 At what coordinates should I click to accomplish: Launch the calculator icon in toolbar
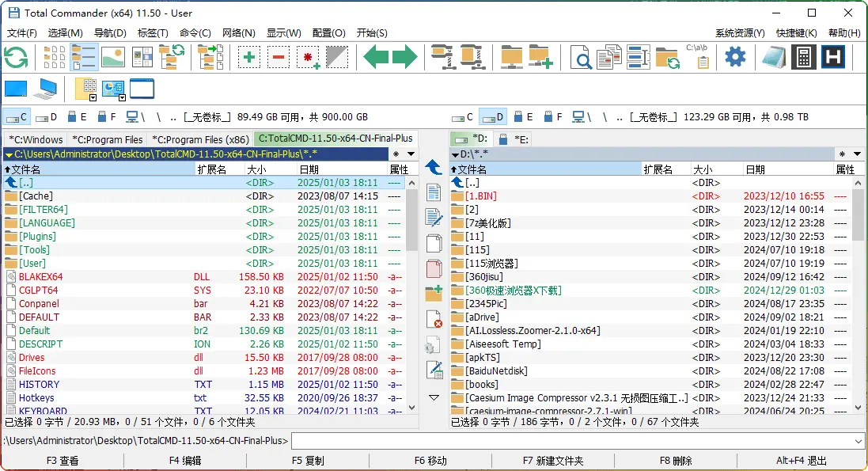point(804,57)
